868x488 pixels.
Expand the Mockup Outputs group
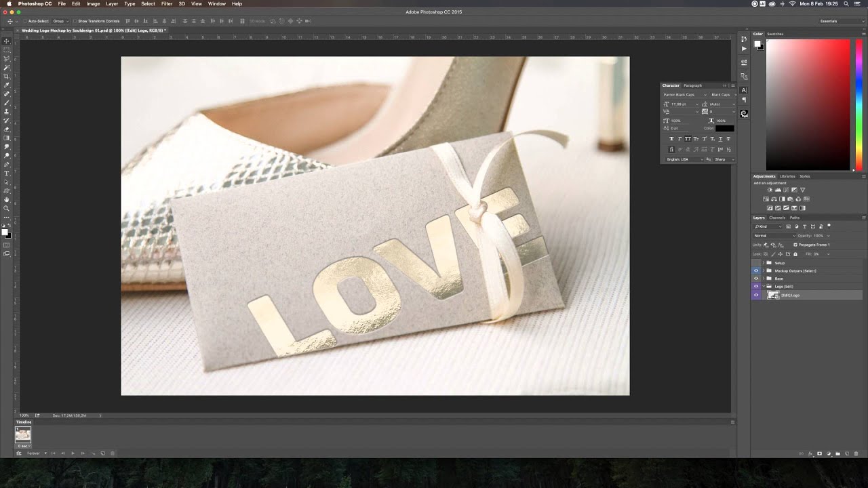[x=764, y=270]
